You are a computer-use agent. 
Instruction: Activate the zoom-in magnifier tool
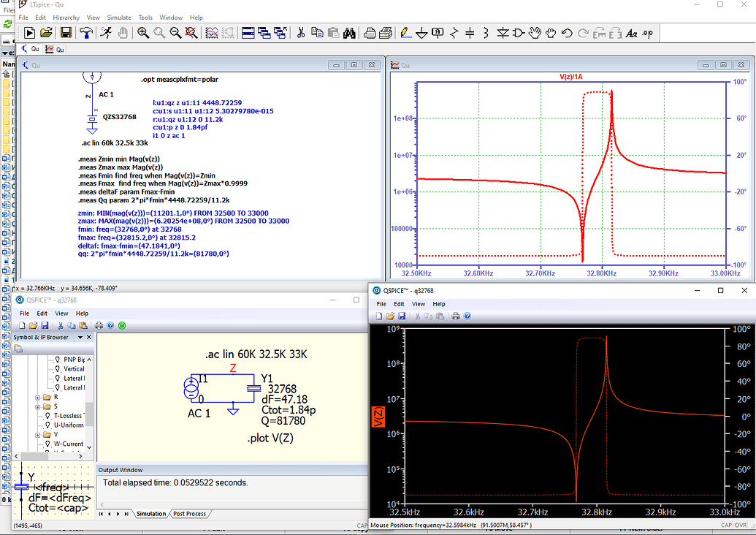click(x=142, y=32)
